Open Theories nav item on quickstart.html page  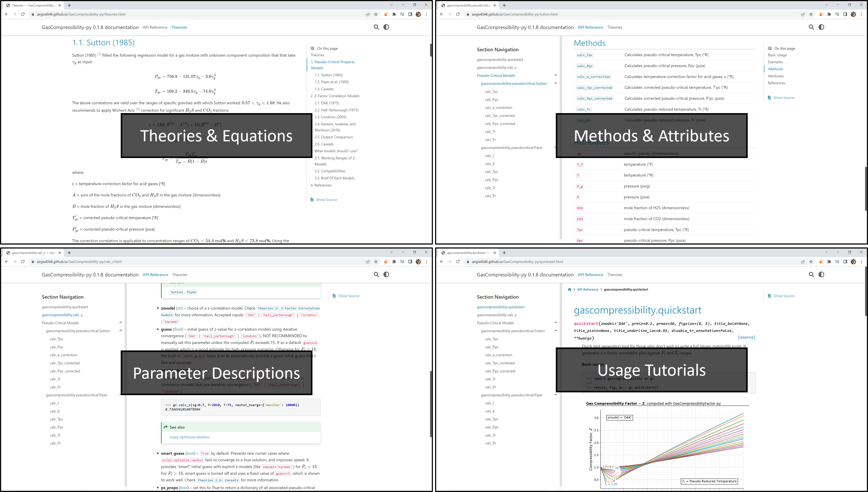tap(614, 275)
